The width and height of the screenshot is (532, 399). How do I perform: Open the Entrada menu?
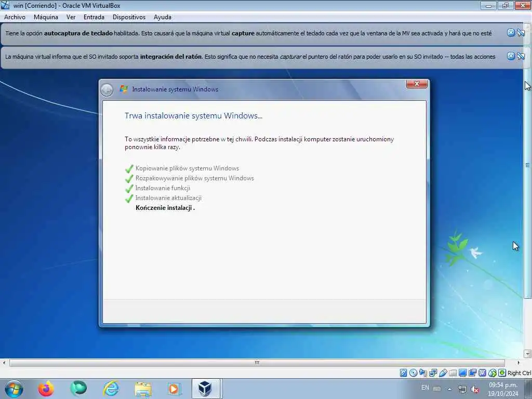pyautogui.click(x=94, y=17)
